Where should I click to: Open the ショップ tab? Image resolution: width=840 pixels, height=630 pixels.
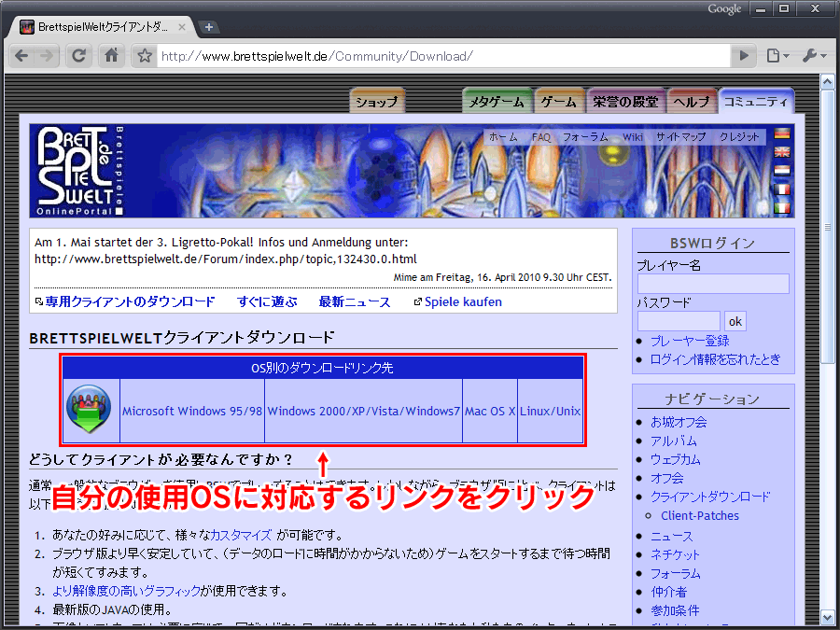click(377, 101)
